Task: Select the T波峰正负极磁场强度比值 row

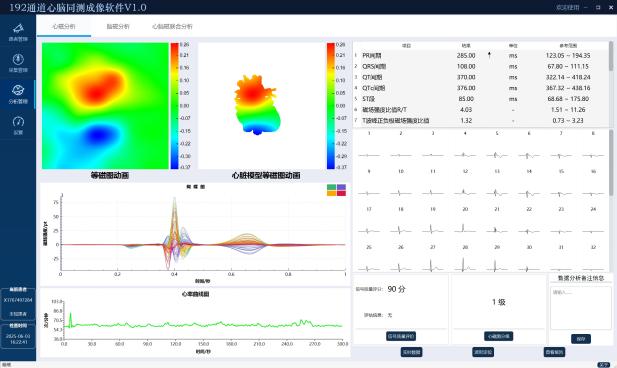Action: tap(480, 120)
